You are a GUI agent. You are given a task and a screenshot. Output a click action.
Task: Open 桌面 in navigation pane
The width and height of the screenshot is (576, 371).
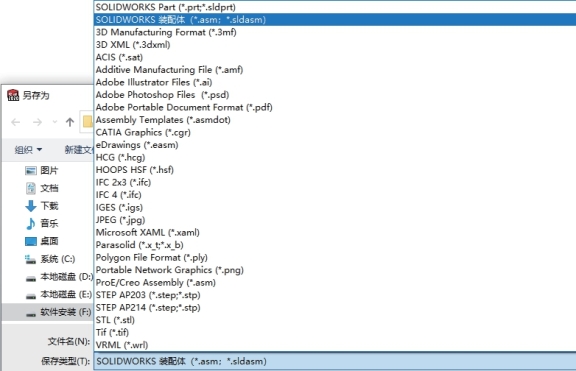42,241
